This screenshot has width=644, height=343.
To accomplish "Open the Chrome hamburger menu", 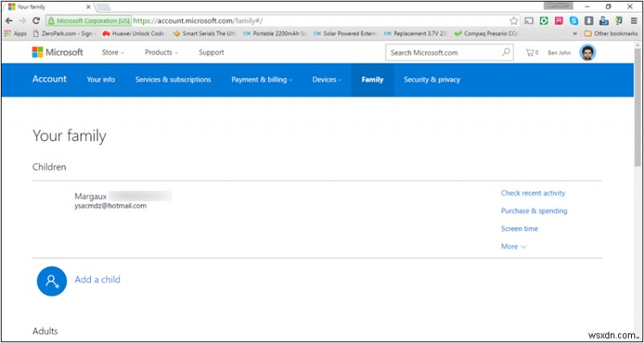I will (634, 20).
